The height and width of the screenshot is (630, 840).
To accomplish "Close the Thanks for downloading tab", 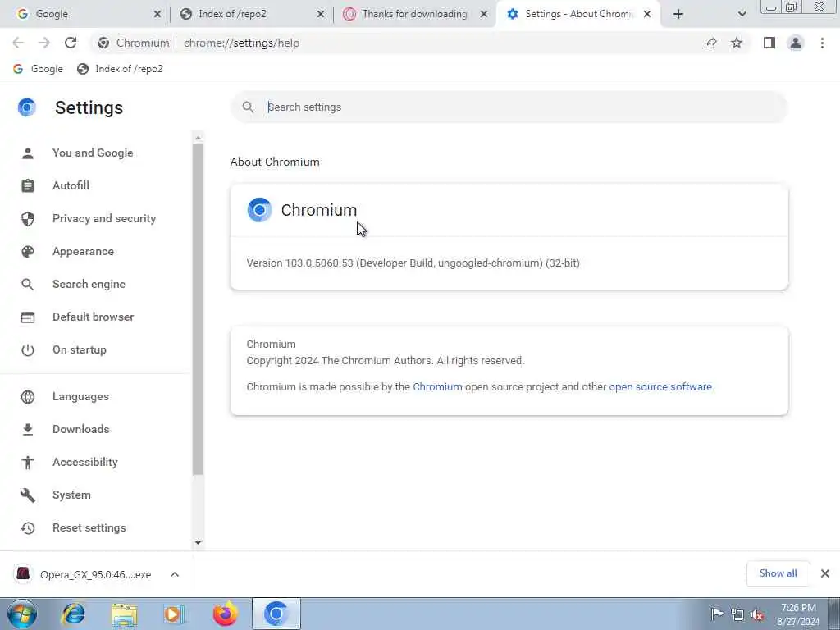I will (484, 14).
